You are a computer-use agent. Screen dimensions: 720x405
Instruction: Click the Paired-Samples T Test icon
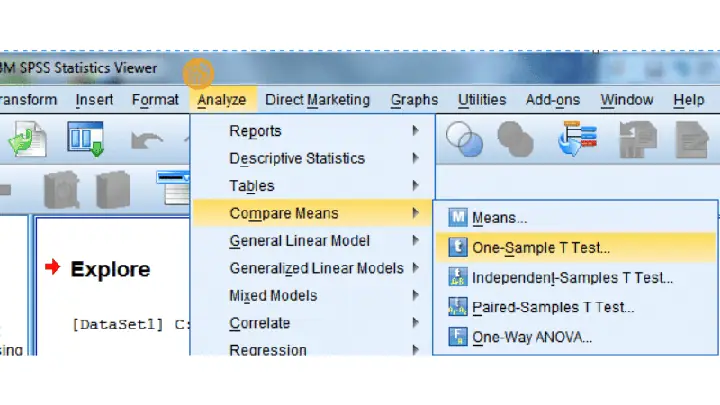pos(458,307)
